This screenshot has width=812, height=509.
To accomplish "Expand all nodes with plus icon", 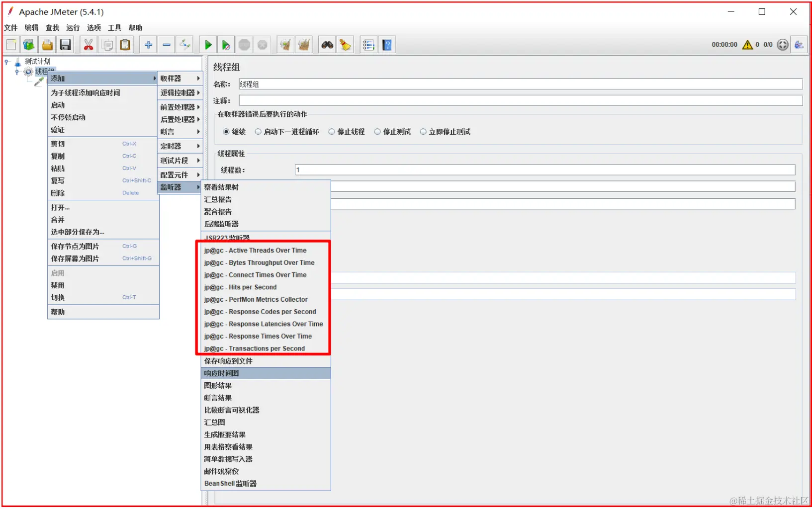I will [x=148, y=45].
